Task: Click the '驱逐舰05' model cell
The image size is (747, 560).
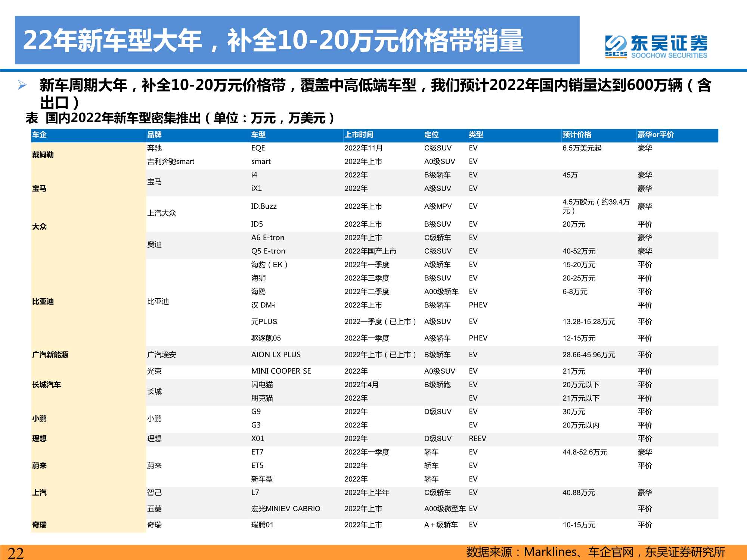Action: (x=266, y=338)
